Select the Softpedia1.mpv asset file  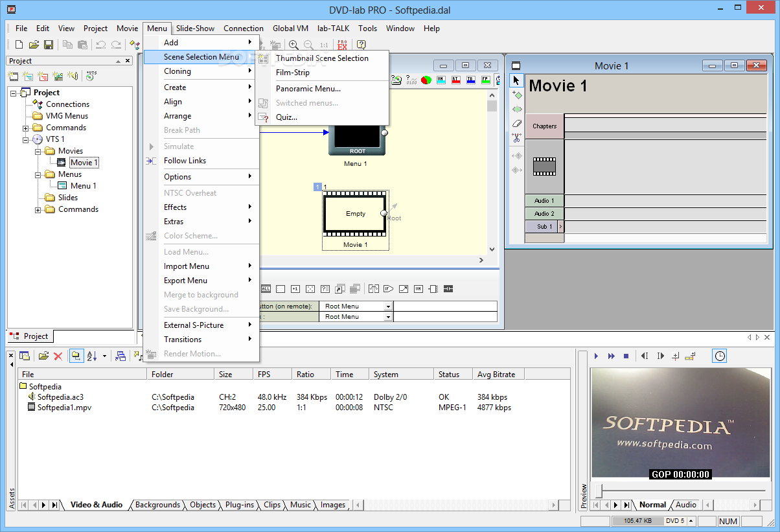click(x=60, y=408)
